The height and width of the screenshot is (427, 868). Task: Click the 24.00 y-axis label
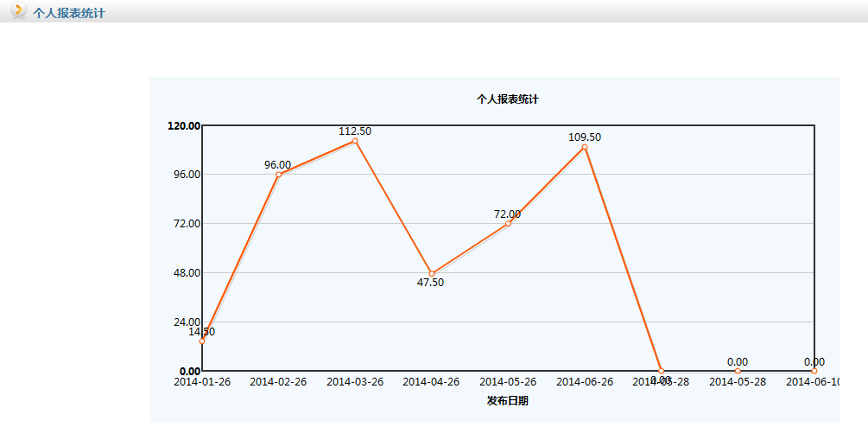tap(186, 322)
